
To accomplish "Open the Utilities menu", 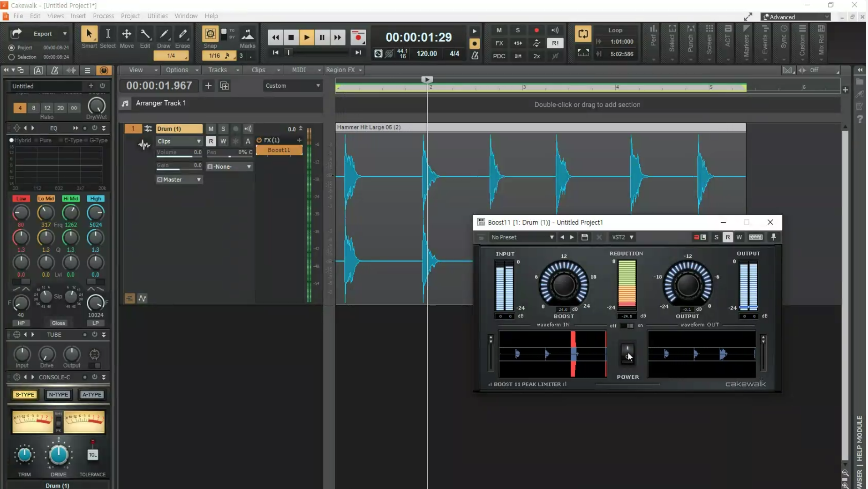I will pos(157,16).
